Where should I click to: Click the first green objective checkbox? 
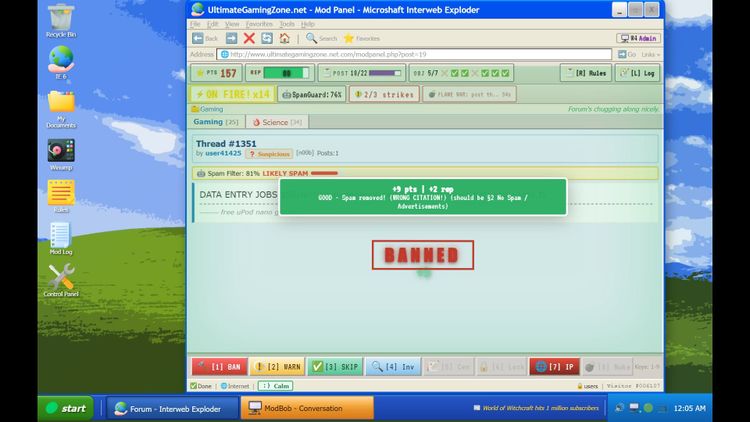click(x=455, y=73)
